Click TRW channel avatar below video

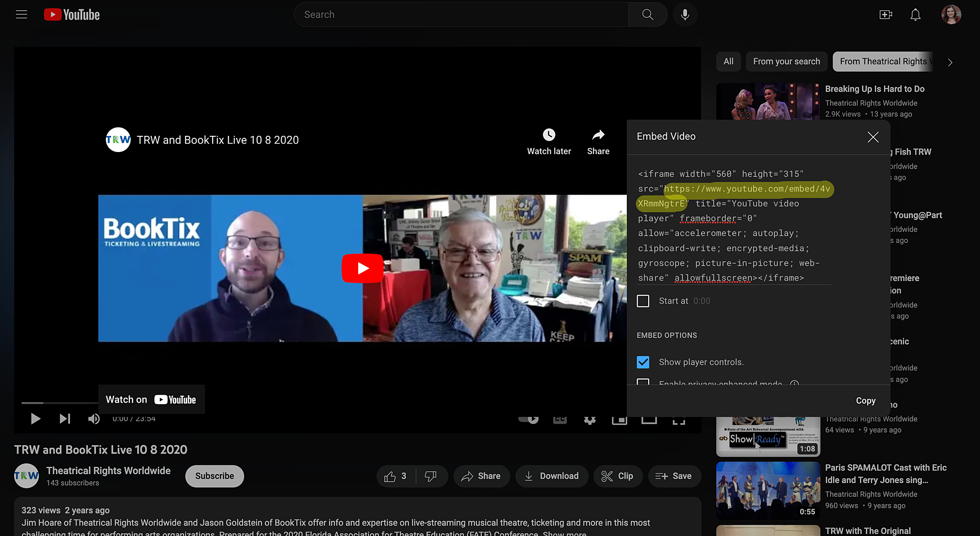[x=26, y=476]
